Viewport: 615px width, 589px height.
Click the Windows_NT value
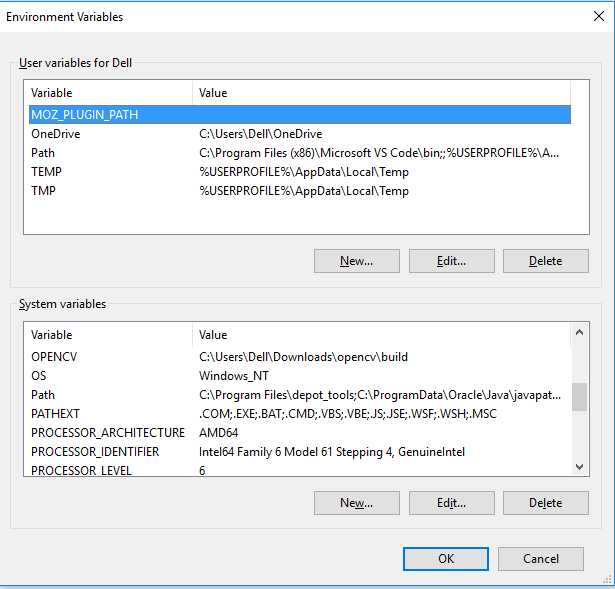(x=234, y=376)
